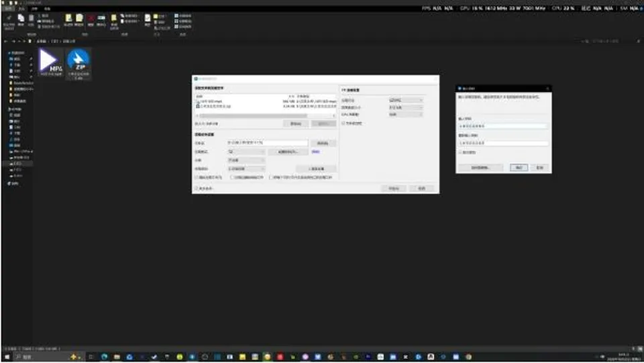Click the Copy to folder icon in the ribbon

point(79,19)
